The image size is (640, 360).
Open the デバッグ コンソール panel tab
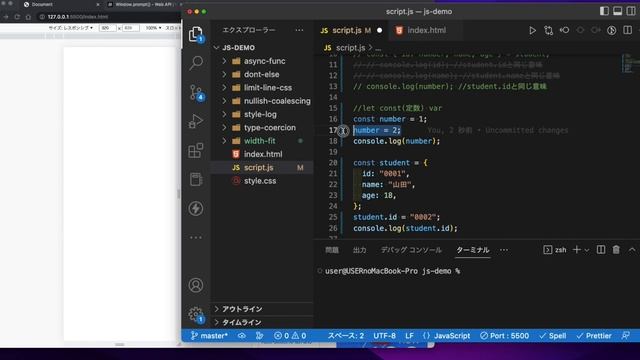[x=411, y=250]
